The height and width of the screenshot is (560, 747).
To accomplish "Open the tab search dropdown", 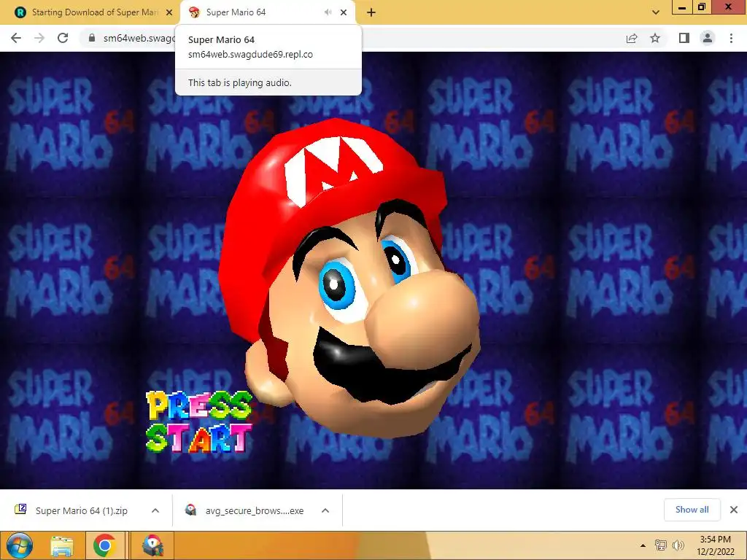I will coord(656,12).
